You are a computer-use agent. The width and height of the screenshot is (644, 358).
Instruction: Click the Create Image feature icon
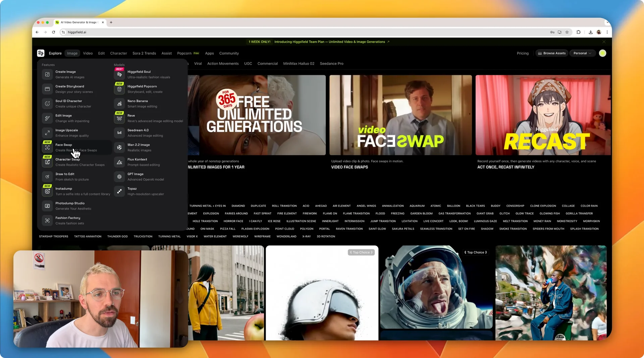pos(47,74)
